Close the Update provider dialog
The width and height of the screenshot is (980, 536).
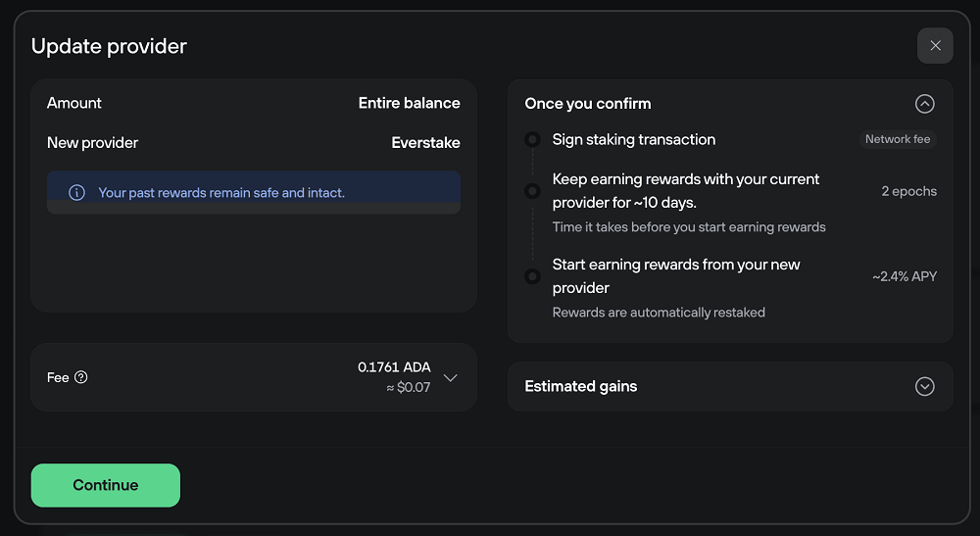point(935,46)
